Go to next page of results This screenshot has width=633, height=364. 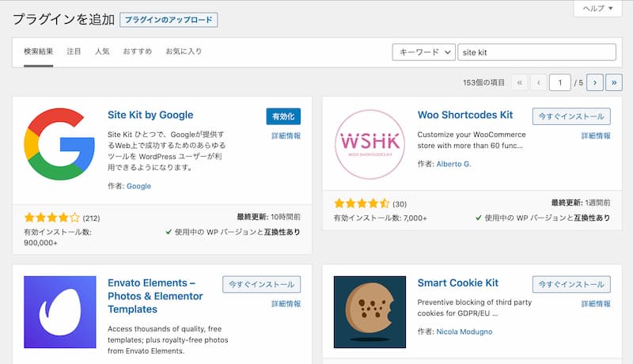coord(595,83)
